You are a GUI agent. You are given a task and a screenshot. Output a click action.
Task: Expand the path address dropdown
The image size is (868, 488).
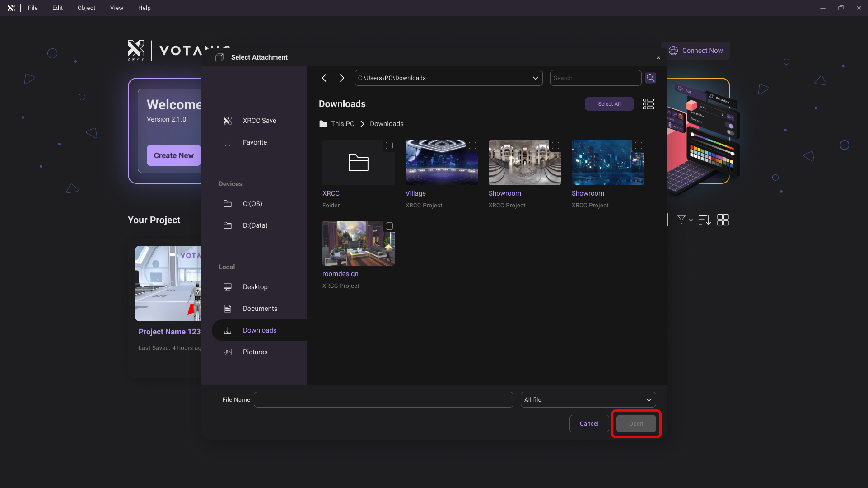535,78
